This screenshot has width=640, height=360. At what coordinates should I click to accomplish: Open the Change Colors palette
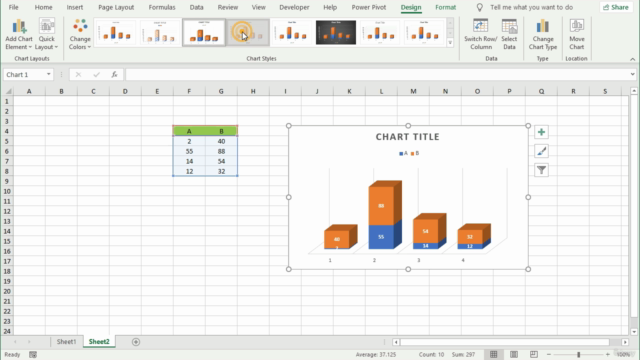pyautogui.click(x=80, y=34)
